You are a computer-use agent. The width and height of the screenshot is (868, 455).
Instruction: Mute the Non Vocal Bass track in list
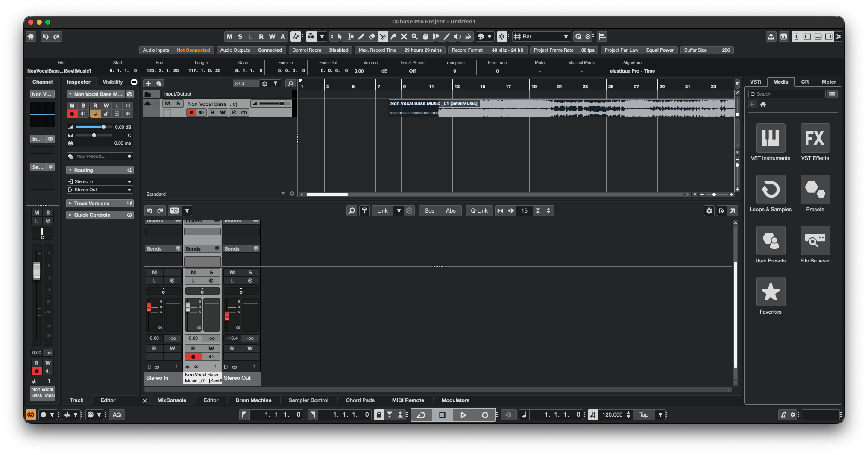[167, 104]
